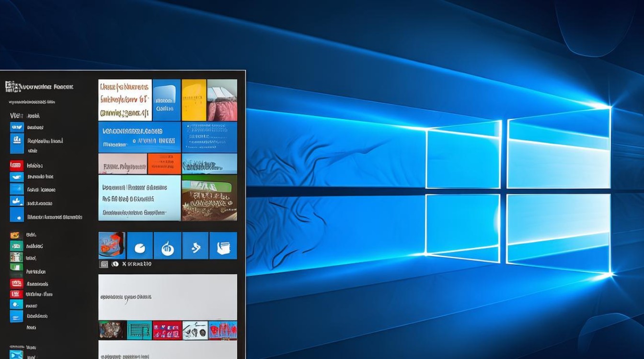This screenshot has height=359, width=644.
Task: Open the solid yellow tile in Start menu
Action: 194,100
